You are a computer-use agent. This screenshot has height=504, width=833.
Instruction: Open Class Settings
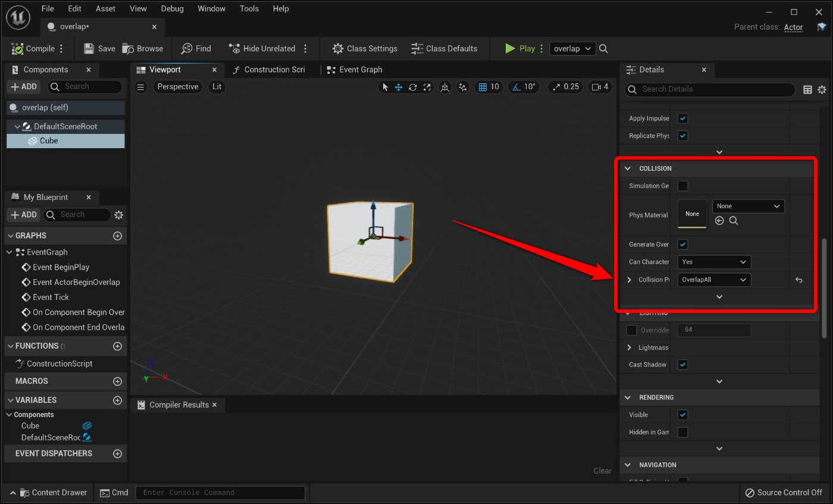pos(365,49)
